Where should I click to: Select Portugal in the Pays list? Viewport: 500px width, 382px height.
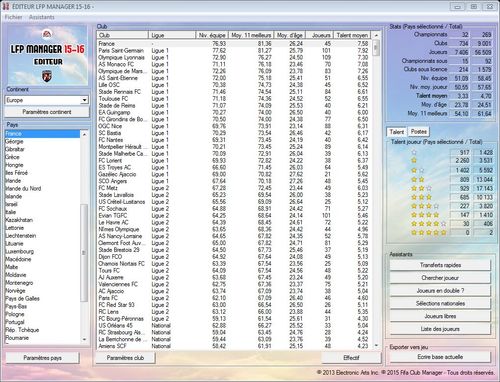(x=42, y=322)
